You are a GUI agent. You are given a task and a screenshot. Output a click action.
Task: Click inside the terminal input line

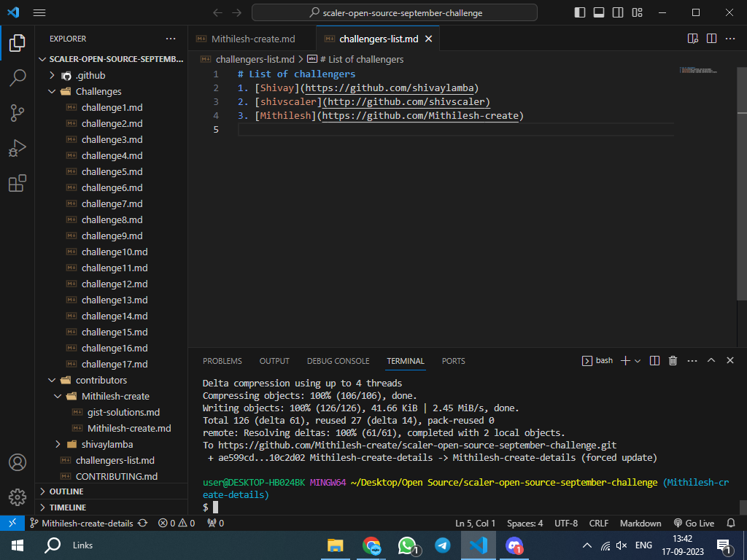pyautogui.click(x=292, y=506)
